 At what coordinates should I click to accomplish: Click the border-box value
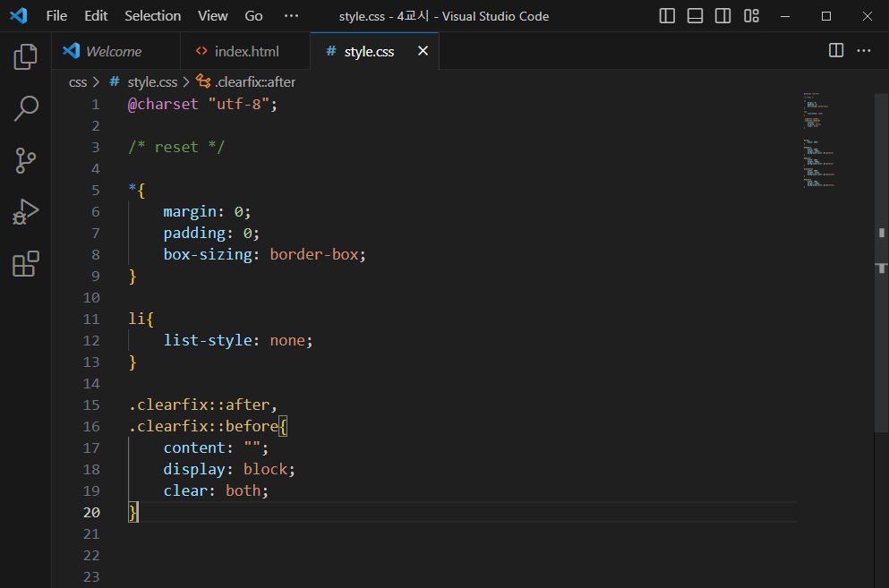(314, 254)
